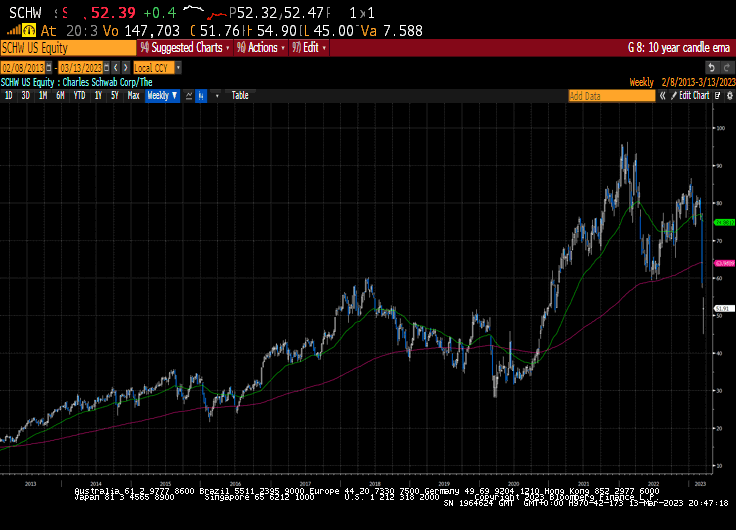Select the 5Y range
736x530 pixels.
tap(115, 96)
